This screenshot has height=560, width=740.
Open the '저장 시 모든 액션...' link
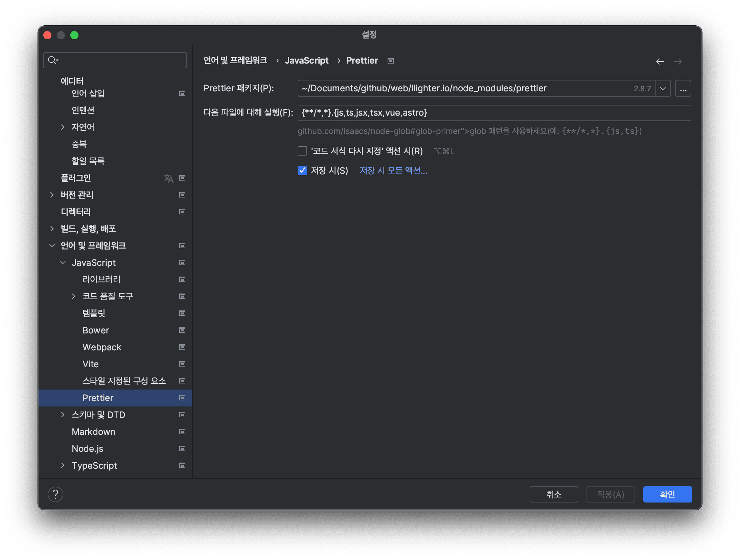click(393, 170)
